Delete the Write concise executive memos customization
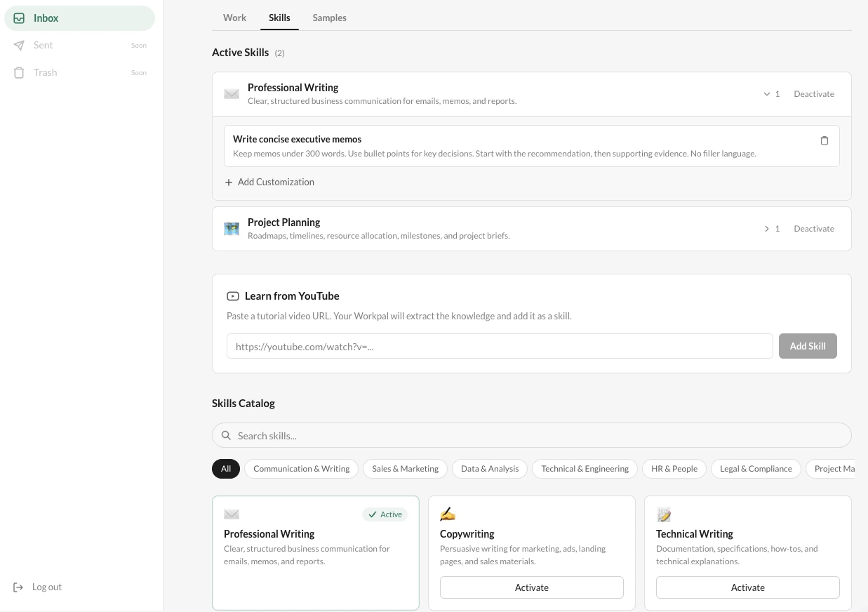The height and width of the screenshot is (612, 868). (x=824, y=140)
